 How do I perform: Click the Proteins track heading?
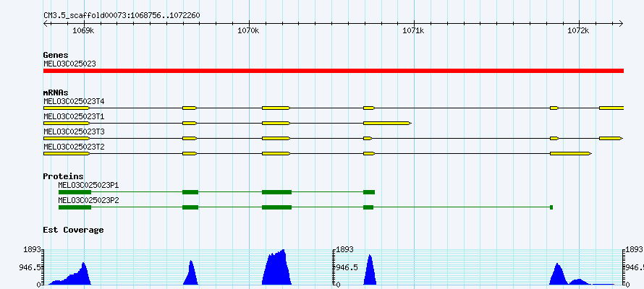(x=63, y=176)
